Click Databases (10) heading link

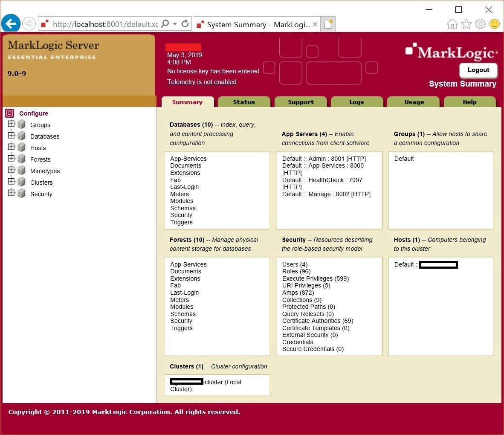pyautogui.click(x=191, y=125)
